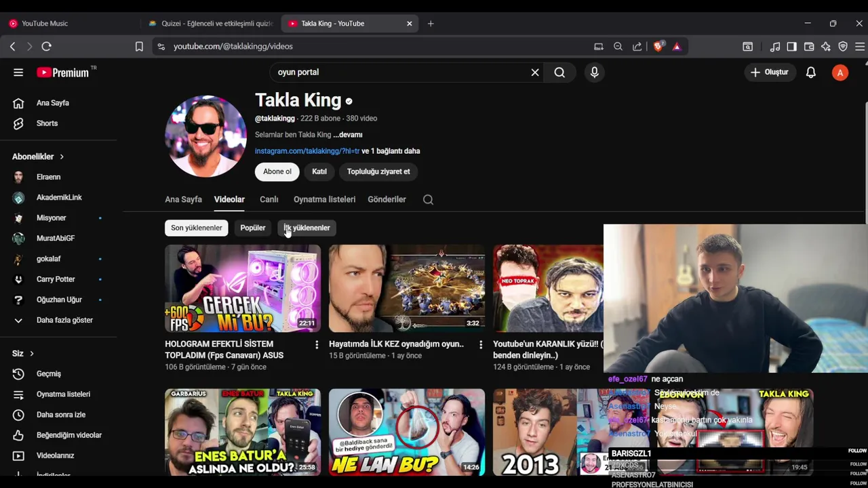Close the Takla King YouTube tab
Image resolution: width=868 pixels, height=488 pixels.
click(x=409, y=23)
